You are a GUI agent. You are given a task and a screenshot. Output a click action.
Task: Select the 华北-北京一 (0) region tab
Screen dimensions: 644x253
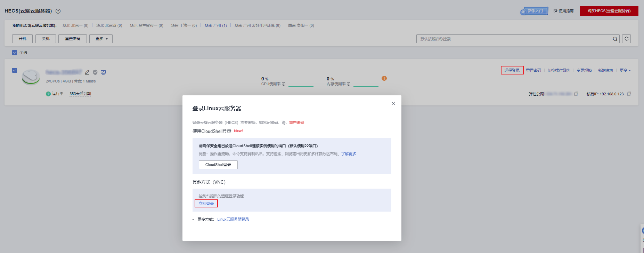pyautogui.click(x=75, y=25)
